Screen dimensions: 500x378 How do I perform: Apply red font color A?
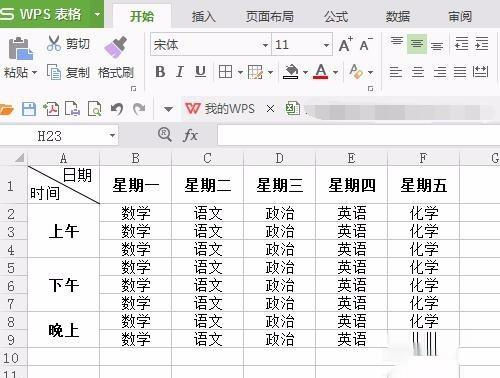[x=321, y=72]
